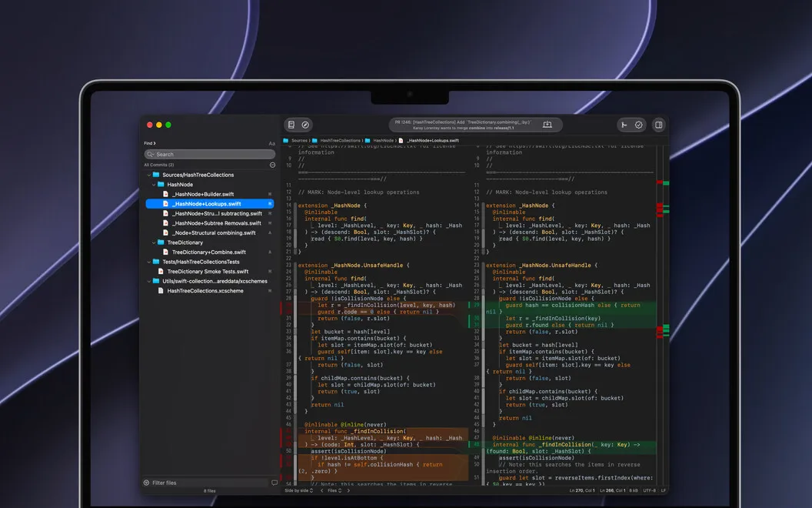Collapse the HashNode folder in sidebar
This screenshot has height=508, width=812.
[x=154, y=185]
